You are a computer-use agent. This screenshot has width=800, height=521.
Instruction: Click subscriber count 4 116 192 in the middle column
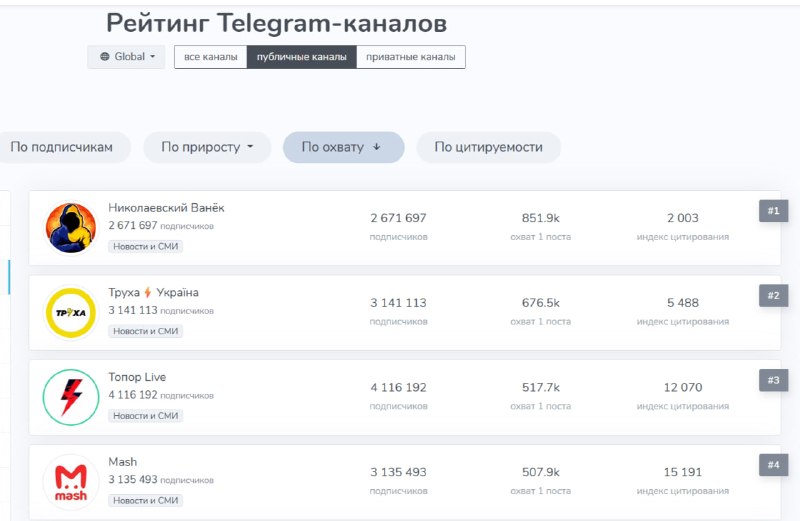(x=398, y=387)
